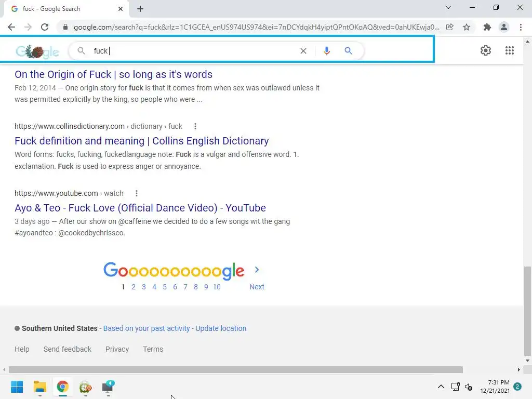This screenshot has width=532, height=399.
Task: Go to results page 7
Action: pos(185,287)
